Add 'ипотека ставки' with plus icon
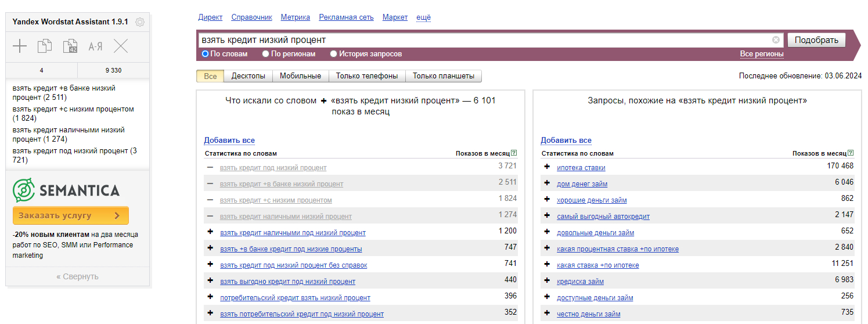 (547, 167)
